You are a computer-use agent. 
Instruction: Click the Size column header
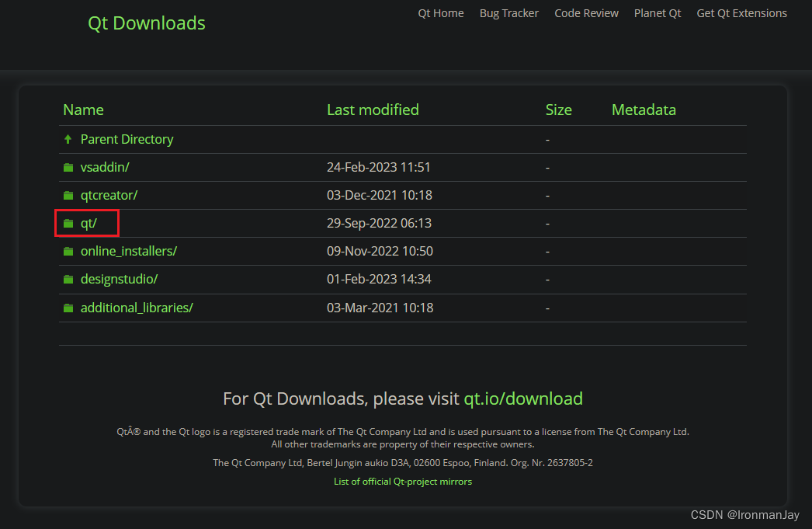[x=559, y=110]
